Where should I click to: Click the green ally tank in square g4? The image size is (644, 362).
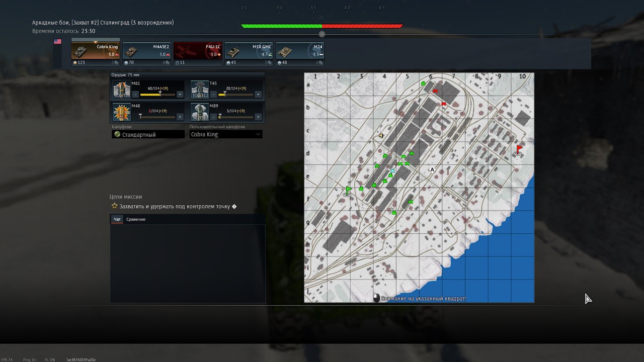[394, 213]
